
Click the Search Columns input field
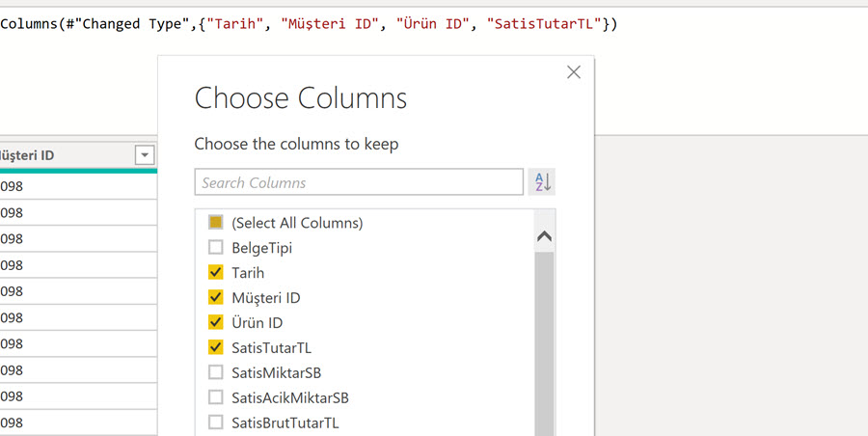click(x=359, y=182)
